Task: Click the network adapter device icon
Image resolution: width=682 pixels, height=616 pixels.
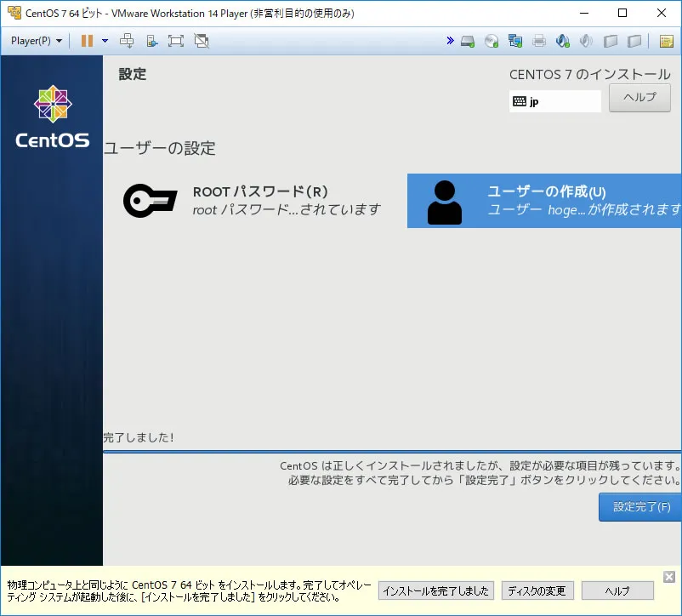Action: point(515,42)
